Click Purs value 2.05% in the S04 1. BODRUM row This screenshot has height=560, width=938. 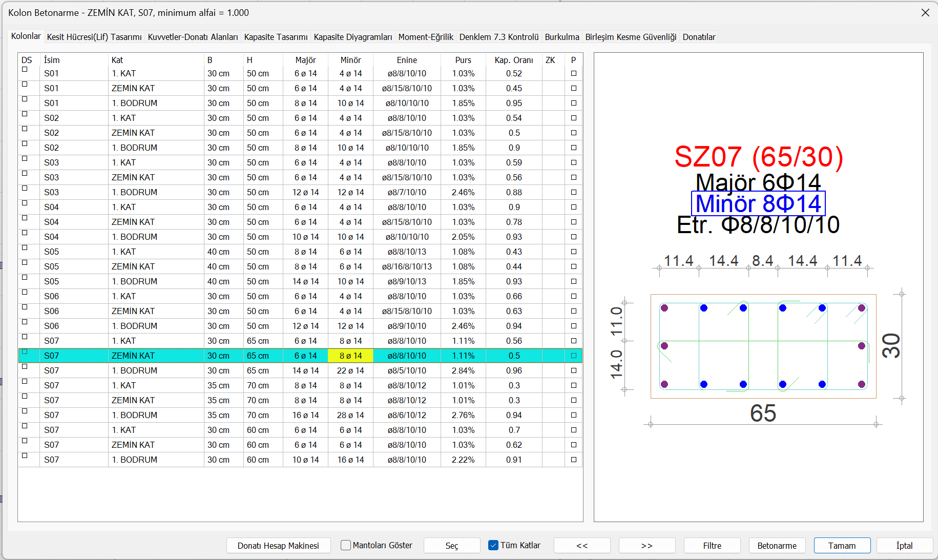[x=463, y=237]
